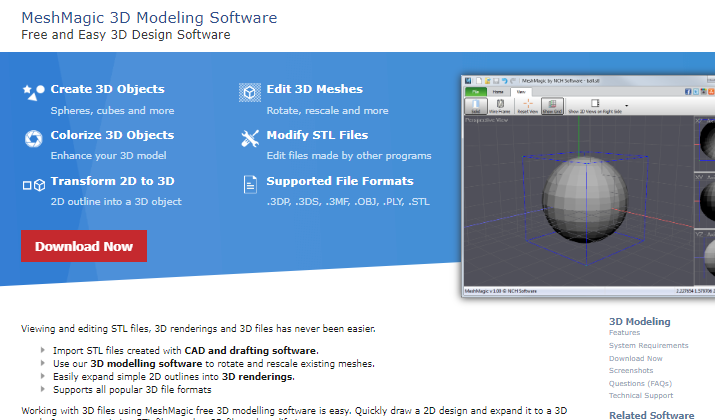Click the 3D Modeling sidebar heading

coord(640,321)
